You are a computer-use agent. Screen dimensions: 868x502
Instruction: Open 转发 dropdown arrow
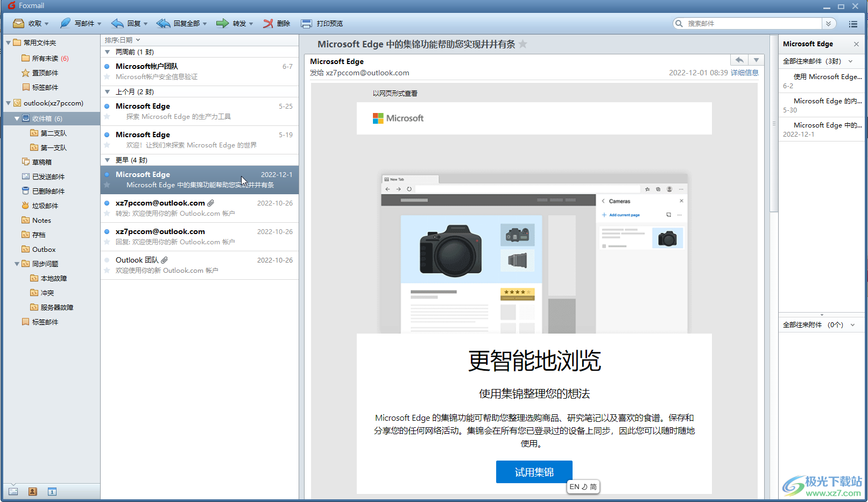251,24
